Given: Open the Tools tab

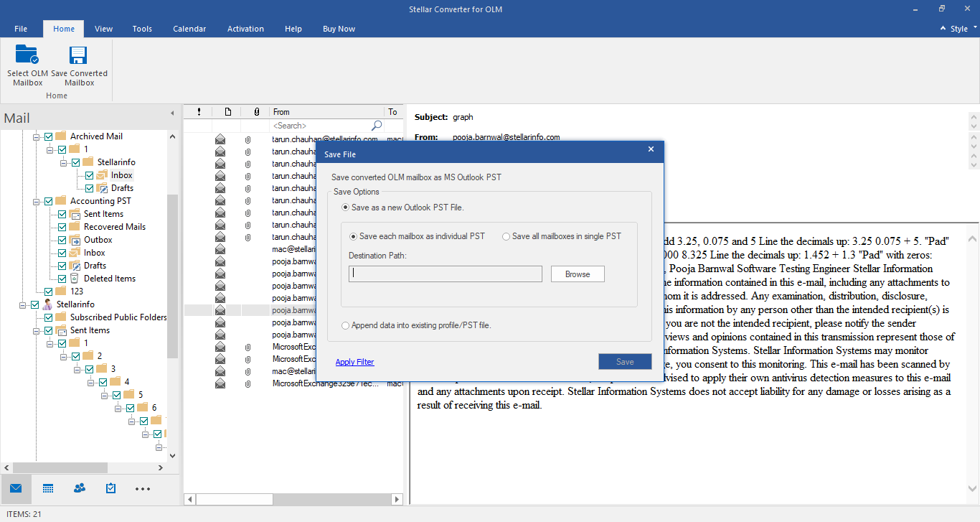Looking at the screenshot, I should point(142,29).
